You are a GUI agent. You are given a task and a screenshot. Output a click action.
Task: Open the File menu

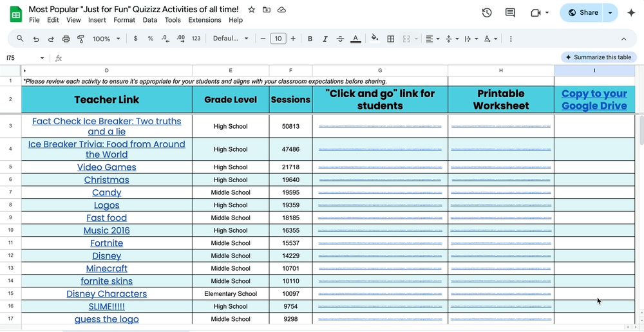(x=34, y=20)
